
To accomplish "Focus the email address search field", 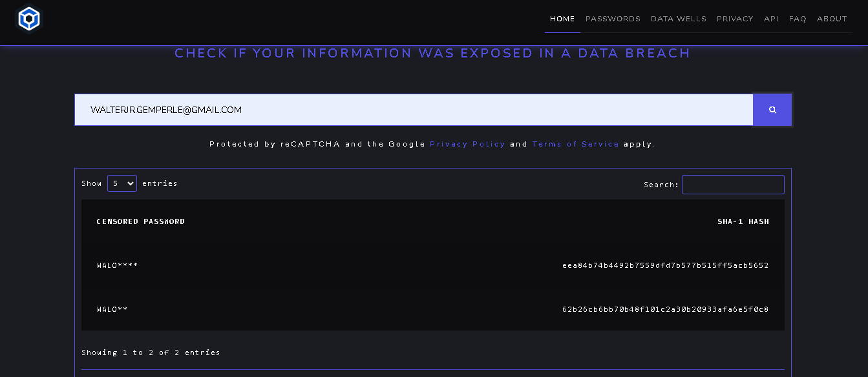I will point(414,110).
